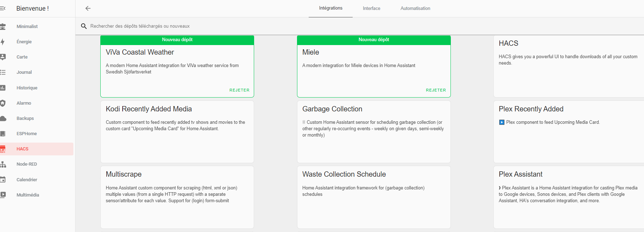644x232 pixels.
Task: Open the Backups cloud icon in sidebar
Action: pos(3,118)
